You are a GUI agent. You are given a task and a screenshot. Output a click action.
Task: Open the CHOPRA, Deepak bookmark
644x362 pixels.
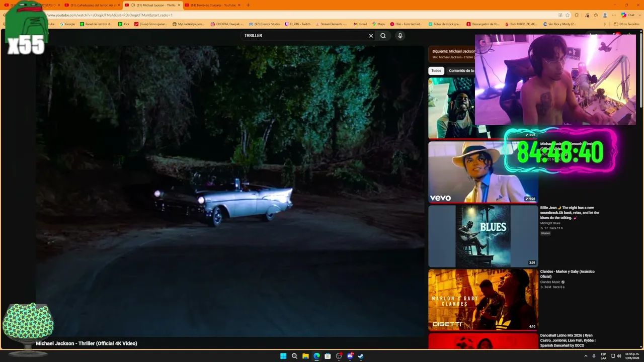coord(227,24)
